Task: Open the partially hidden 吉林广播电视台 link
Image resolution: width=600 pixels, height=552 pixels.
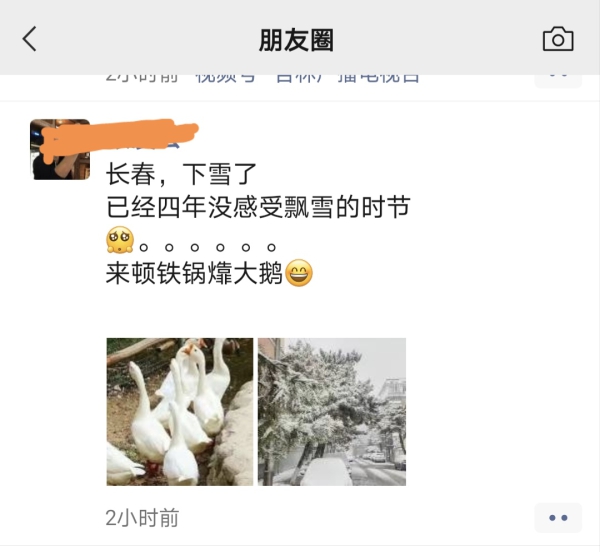Action: (347, 78)
